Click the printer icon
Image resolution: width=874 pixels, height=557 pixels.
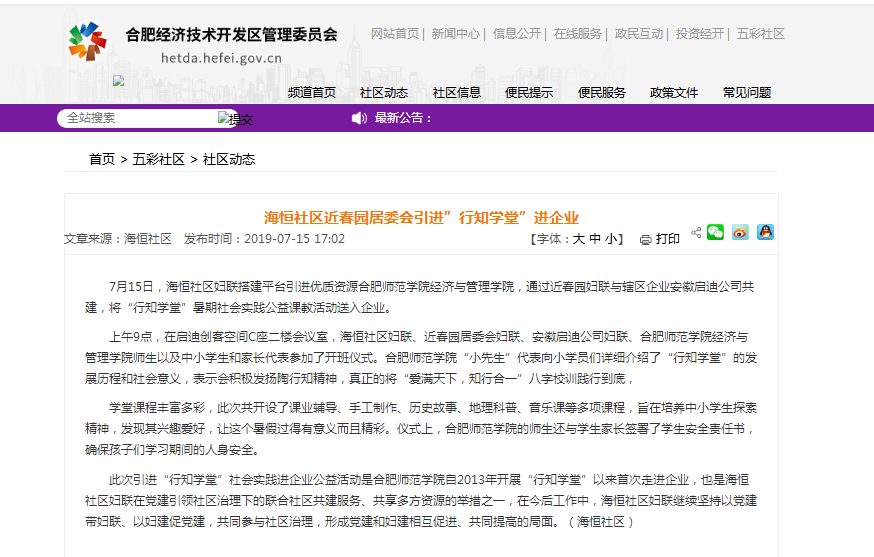[x=645, y=240]
